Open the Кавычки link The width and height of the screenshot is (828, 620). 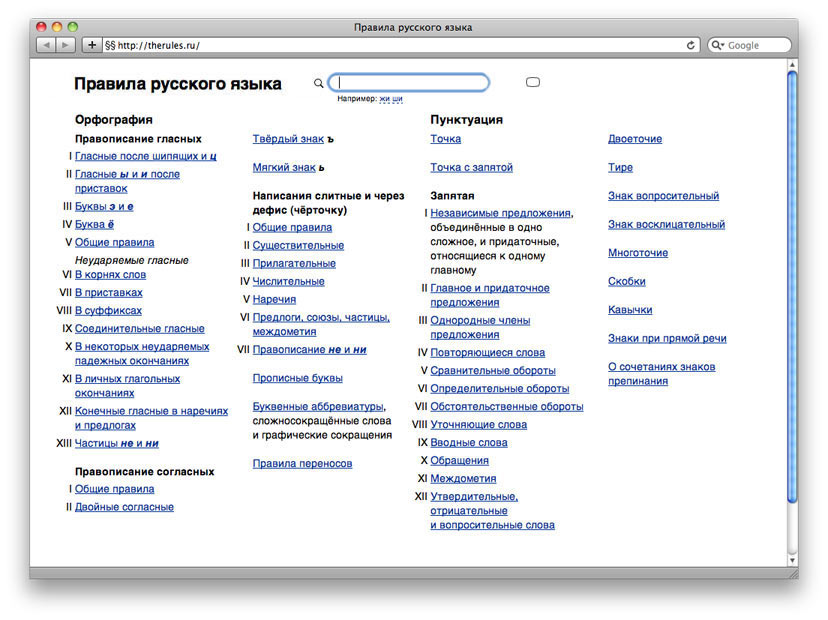pos(630,310)
